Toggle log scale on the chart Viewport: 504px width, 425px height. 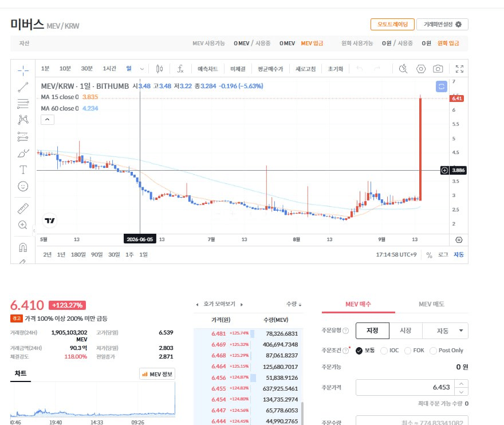tap(443, 255)
